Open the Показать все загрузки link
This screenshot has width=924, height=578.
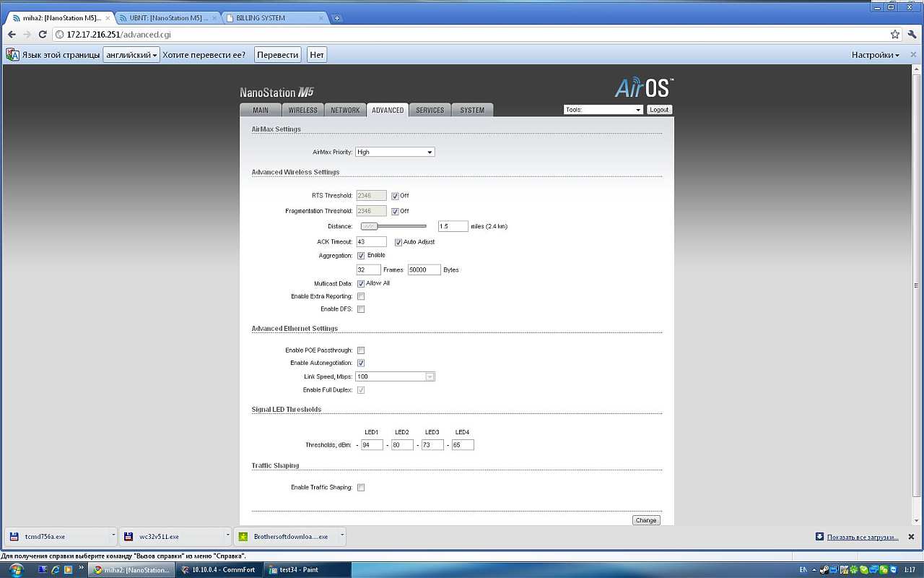pos(863,537)
